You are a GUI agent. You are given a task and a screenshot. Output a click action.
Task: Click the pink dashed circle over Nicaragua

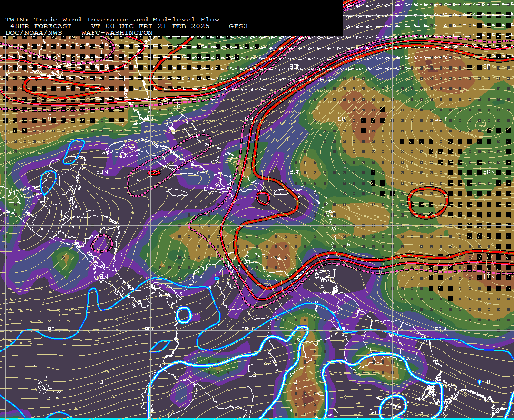point(102,244)
